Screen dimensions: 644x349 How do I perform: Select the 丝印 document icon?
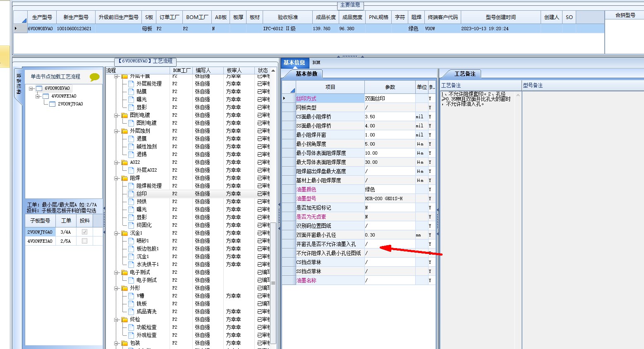[x=131, y=194]
